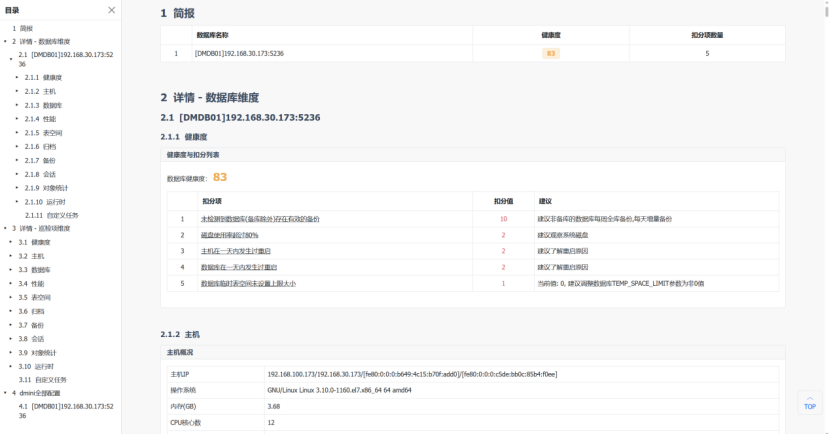Image resolution: width=830 pixels, height=434 pixels.
Task: Open the 主机在一天内发生过重启 deduction link
Action: 236,251
